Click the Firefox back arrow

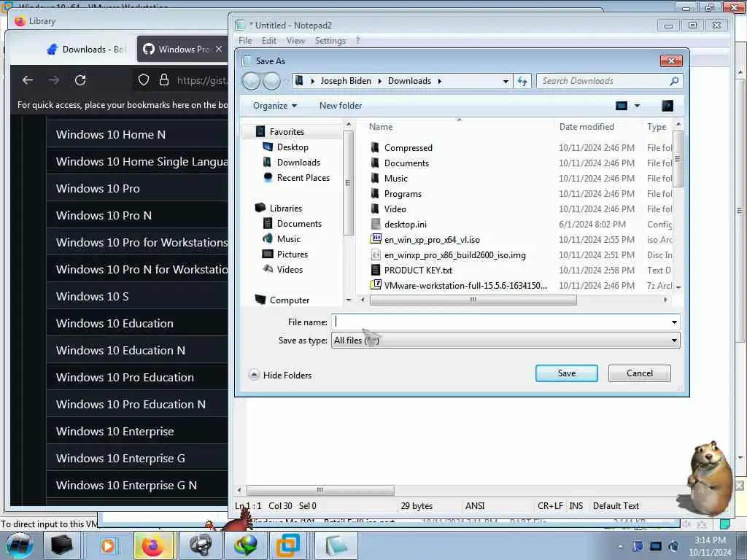(x=28, y=80)
